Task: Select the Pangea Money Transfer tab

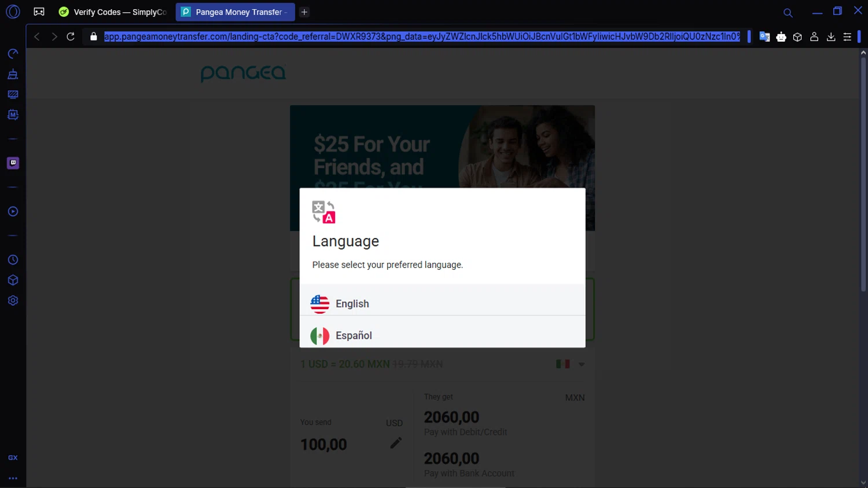Action: pos(235,12)
